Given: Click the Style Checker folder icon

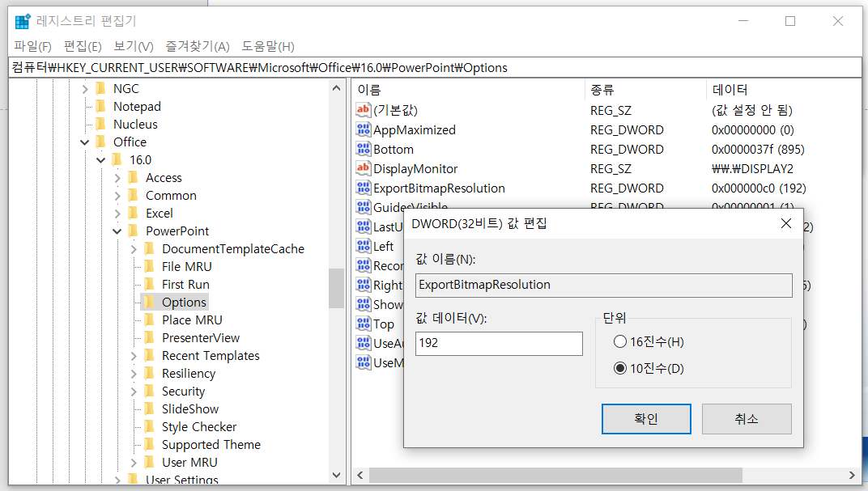Looking at the screenshot, I should click(149, 426).
